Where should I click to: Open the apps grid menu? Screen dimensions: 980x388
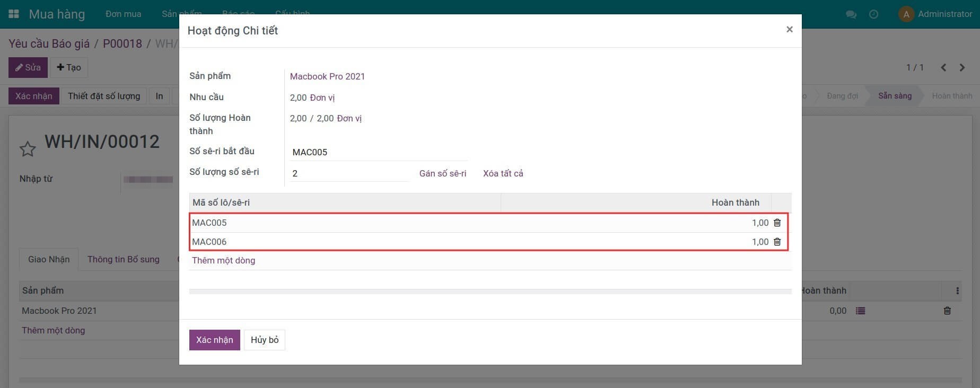pyautogui.click(x=14, y=14)
